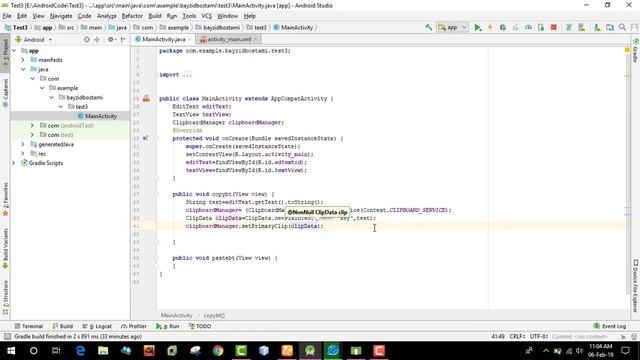Open the SDK Manager icon
Screen dimensions: 640x360
597,27
